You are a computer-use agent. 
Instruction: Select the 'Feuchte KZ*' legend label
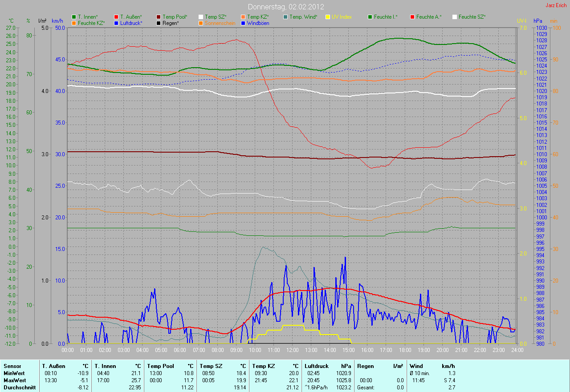(91, 23)
